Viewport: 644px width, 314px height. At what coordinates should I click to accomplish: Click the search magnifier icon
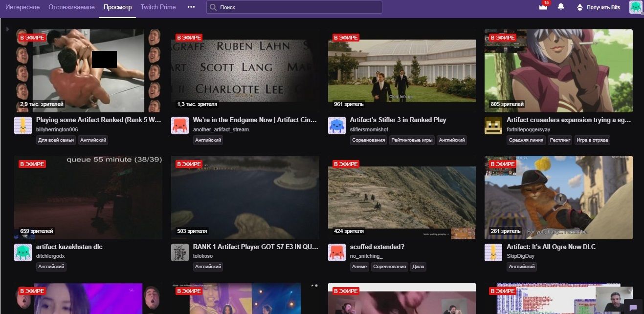[213, 7]
